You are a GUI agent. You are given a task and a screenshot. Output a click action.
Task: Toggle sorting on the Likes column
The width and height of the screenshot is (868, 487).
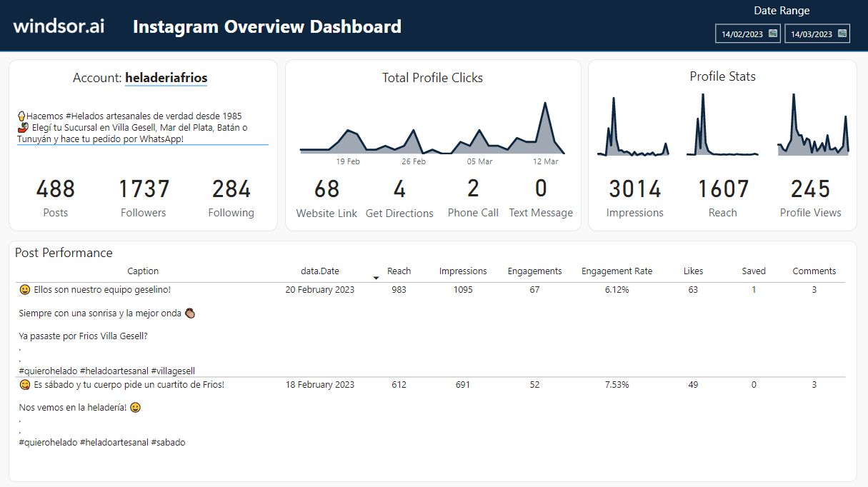point(692,271)
